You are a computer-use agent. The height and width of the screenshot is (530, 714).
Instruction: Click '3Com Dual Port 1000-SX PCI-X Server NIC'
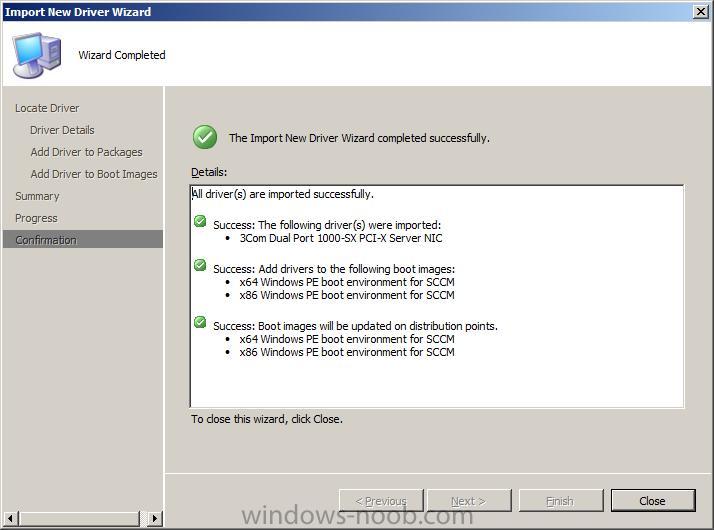[341, 238]
